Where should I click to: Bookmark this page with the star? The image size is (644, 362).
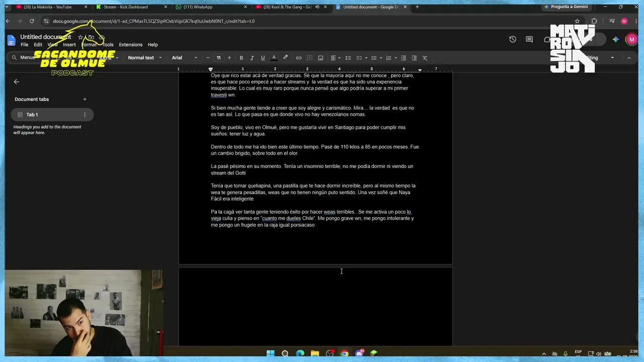(577, 21)
